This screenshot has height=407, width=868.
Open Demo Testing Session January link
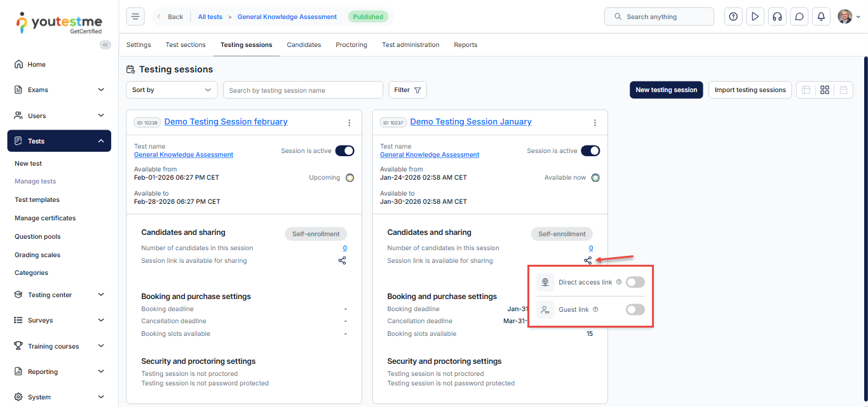470,122
